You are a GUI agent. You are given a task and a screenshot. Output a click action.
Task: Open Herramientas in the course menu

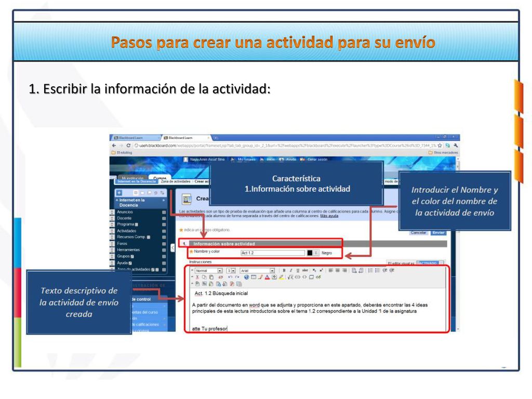point(128,250)
